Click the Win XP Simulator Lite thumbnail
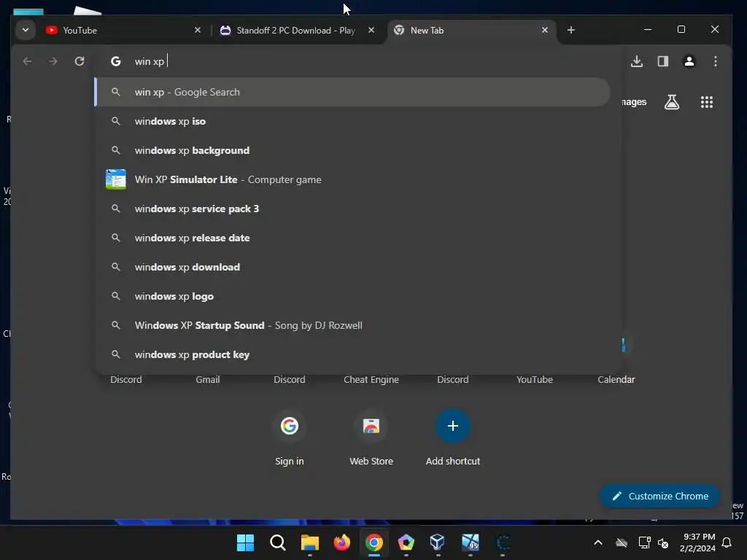Screen dimensions: 747x560 pos(116,179)
